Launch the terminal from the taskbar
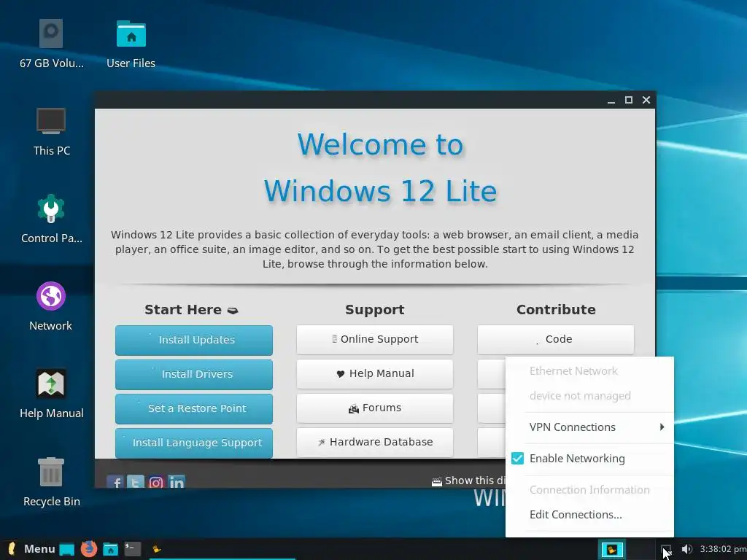747x560 pixels. tap(133, 549)
